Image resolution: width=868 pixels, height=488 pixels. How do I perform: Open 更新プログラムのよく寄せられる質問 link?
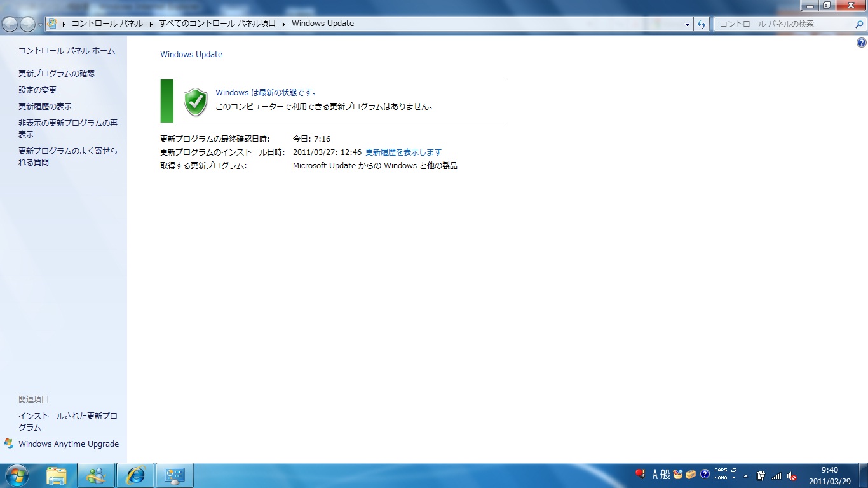click(68, 157)
